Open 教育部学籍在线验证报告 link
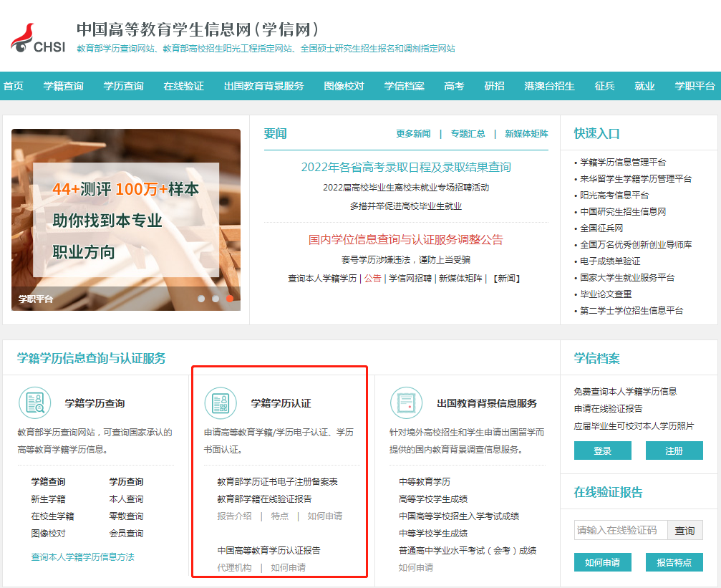This screenshot has width=721, height=588. (264, 499)
